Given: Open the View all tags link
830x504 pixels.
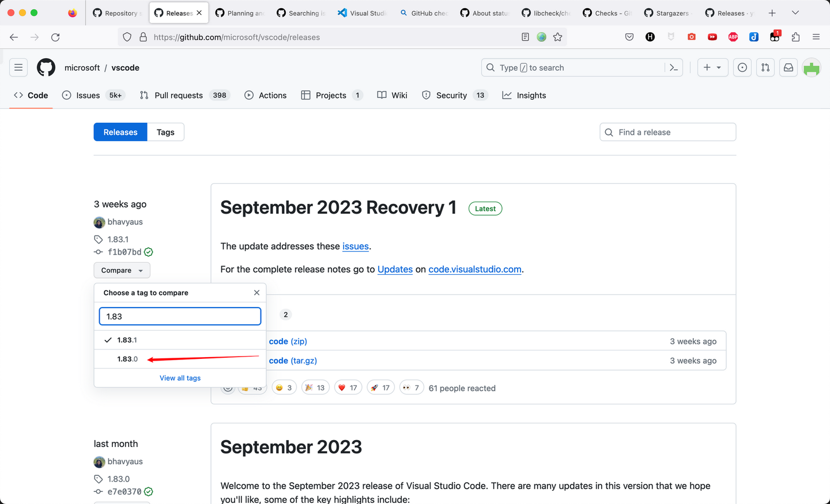Looking at the screenshot, I should tap(180, 378).
